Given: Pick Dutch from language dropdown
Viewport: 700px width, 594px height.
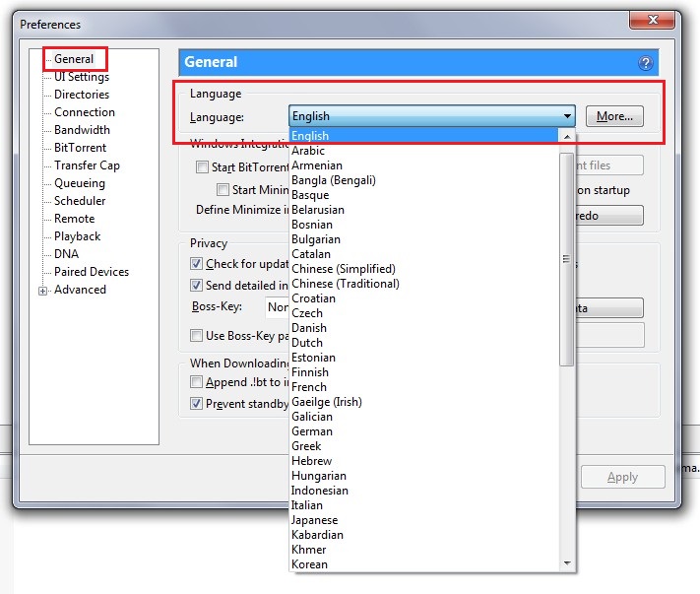Looking at the screenshot, I should pos(424,342).
